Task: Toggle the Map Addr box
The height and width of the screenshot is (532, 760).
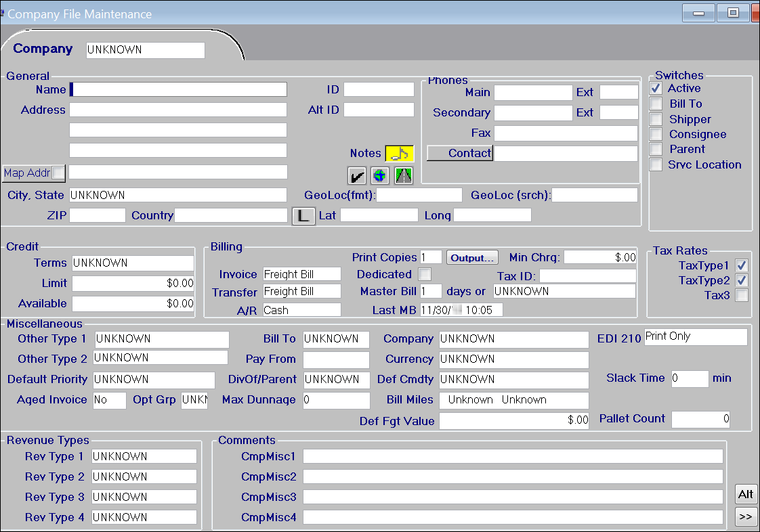Action: tap(59, 173)
